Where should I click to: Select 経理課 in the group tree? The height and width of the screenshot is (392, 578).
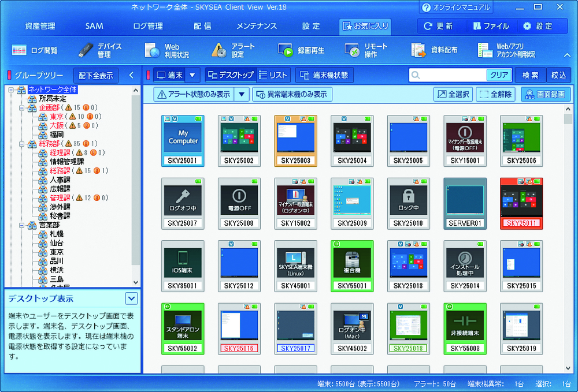tap(60, 153)
